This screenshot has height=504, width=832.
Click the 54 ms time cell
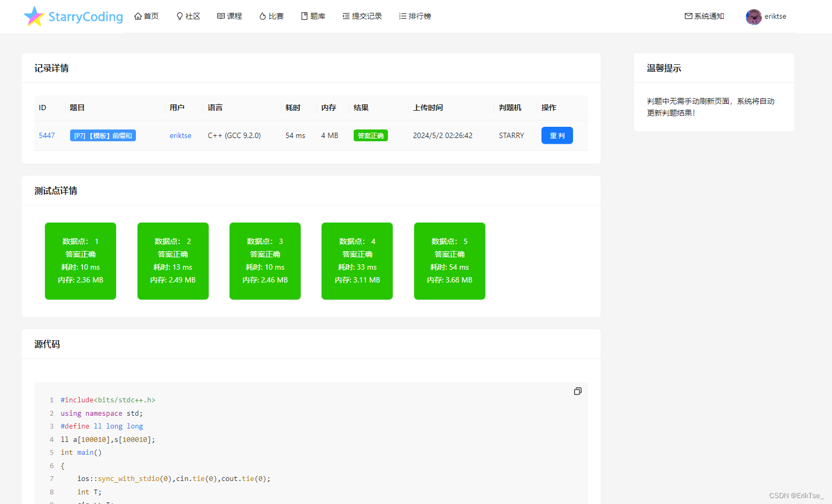(295, 135)
